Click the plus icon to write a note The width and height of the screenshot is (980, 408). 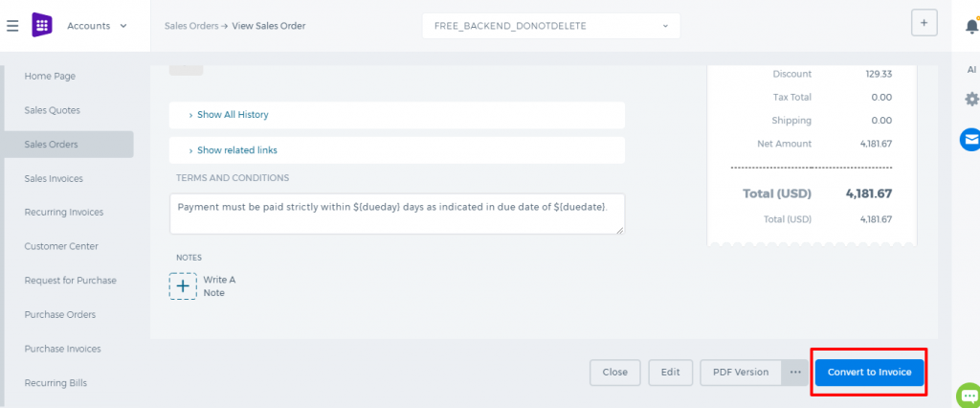coord(183,286)
